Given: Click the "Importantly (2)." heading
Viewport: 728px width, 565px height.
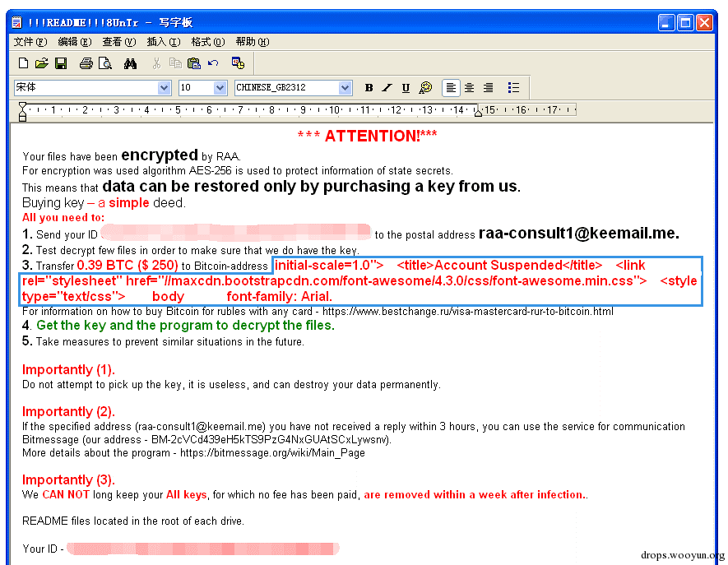Looking at the screenshot, I should click(x=68, y=412).
